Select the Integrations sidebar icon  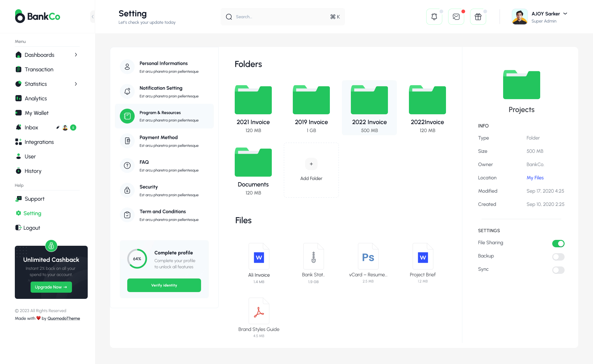(19, 142)
